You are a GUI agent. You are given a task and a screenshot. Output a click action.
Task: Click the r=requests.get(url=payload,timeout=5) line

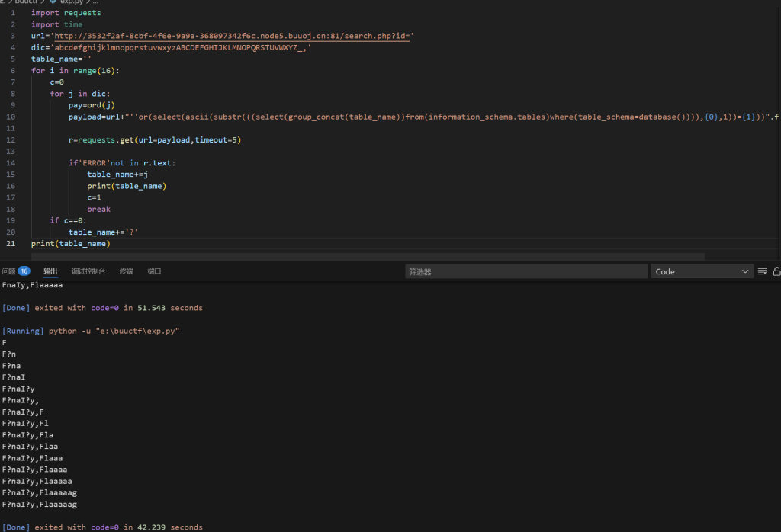[155, 139]
